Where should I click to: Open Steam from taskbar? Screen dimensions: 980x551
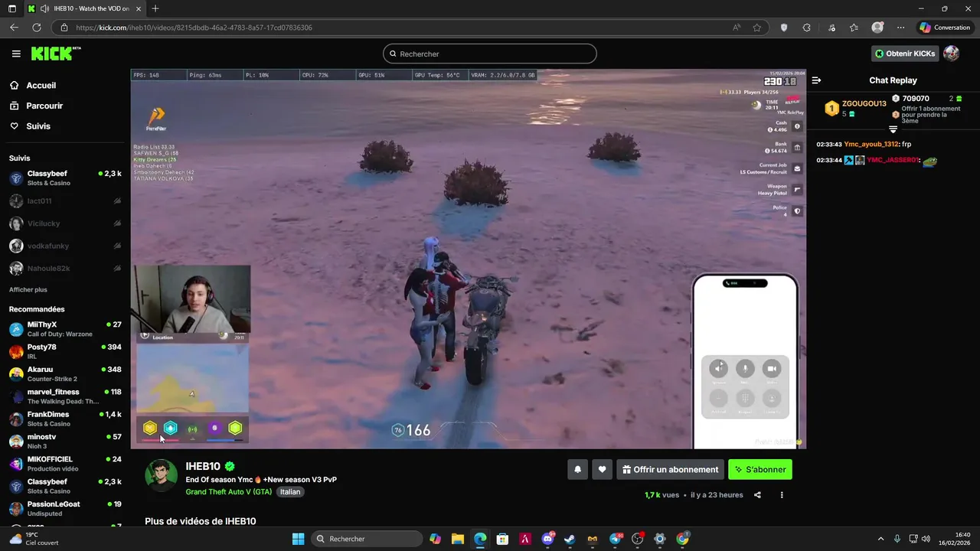(x=570, y=539)
